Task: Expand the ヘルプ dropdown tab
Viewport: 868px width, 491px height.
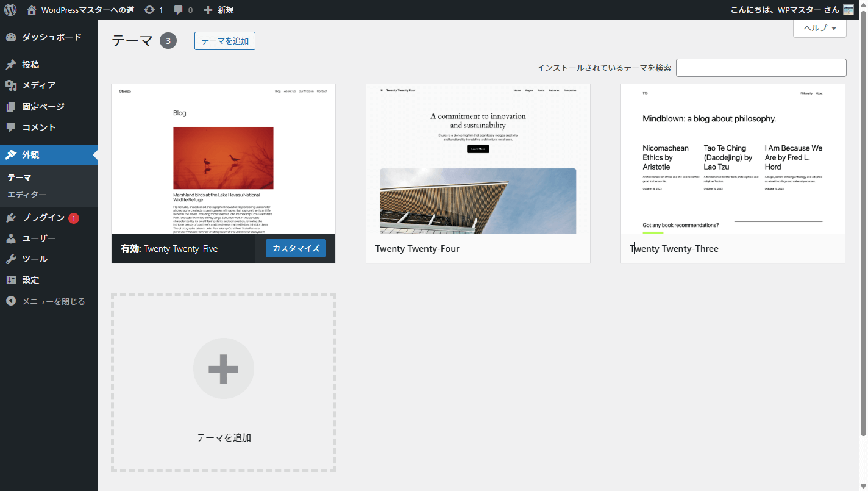Action: 819,28
